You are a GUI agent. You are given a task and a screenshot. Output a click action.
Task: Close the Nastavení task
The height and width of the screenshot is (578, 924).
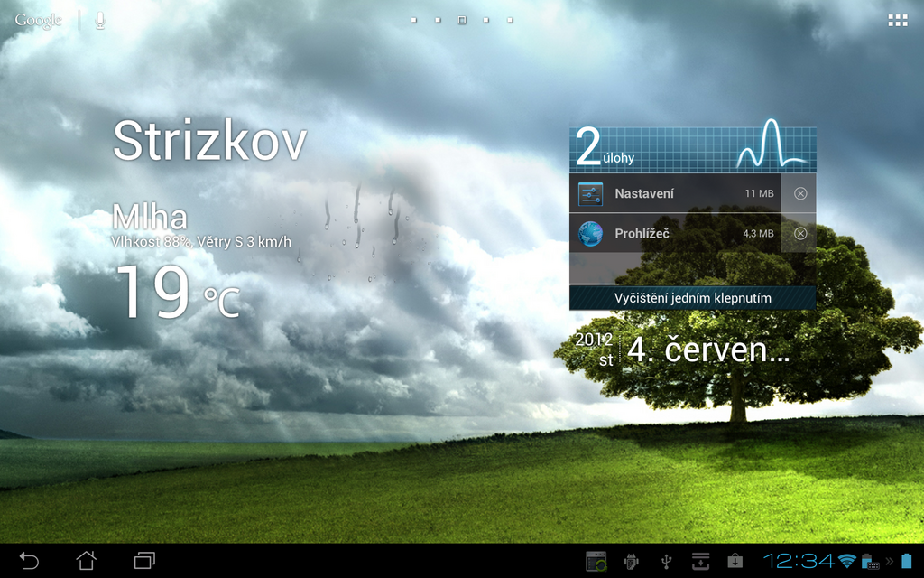point(800,192)
